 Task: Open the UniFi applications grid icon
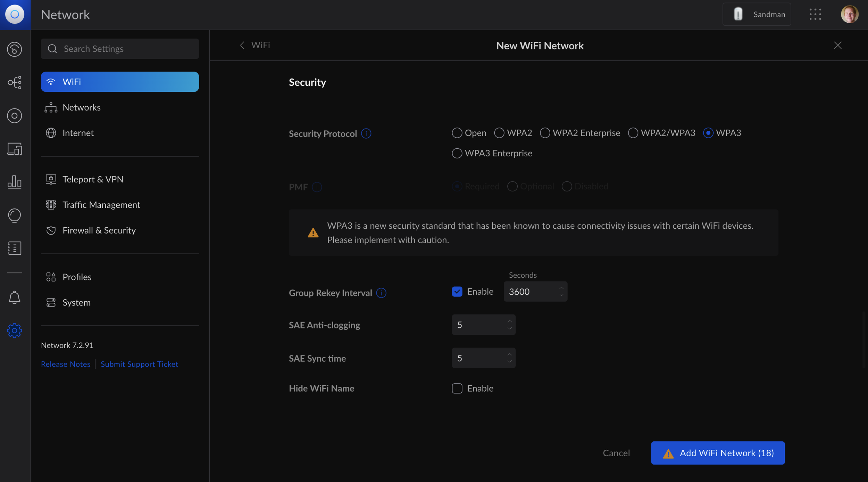pyautogui.click(x=815, y=14)
